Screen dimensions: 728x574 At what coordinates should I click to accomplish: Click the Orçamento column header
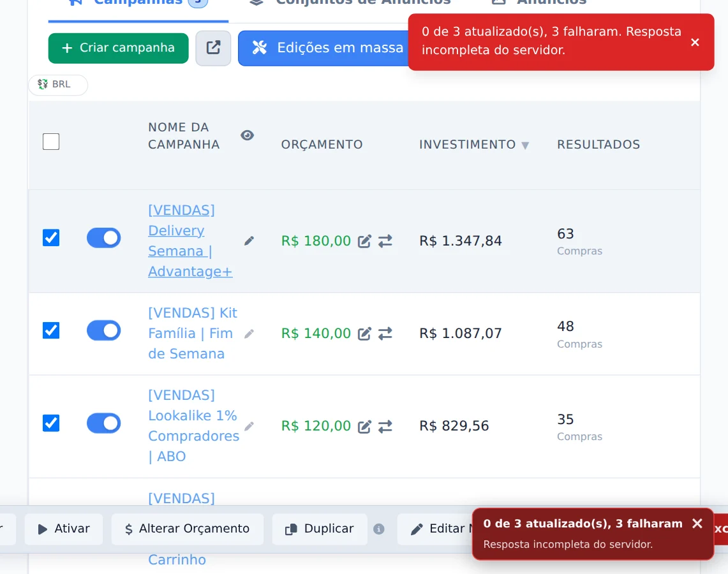322,144
